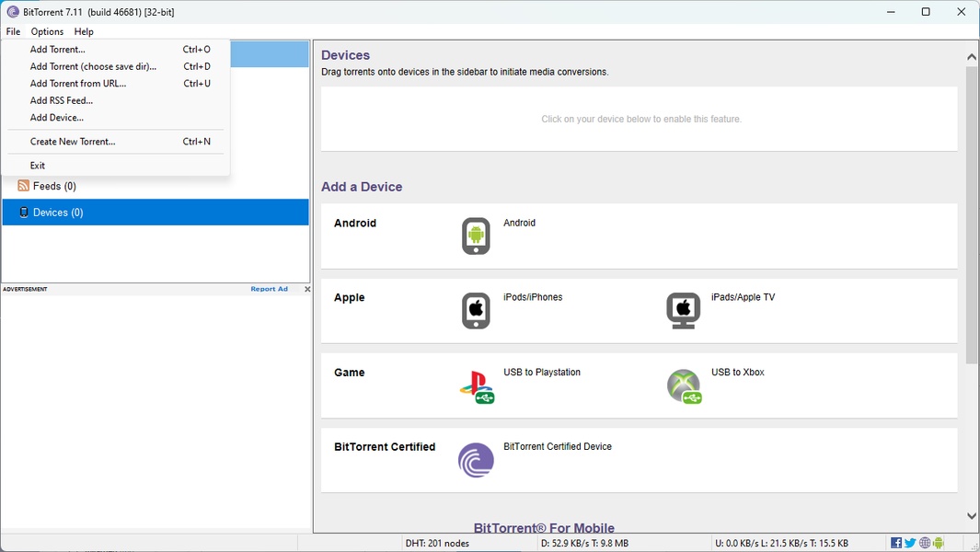Click the RSS icon beside Feeds
The image size is (980, 552).
tap(23, 185)
